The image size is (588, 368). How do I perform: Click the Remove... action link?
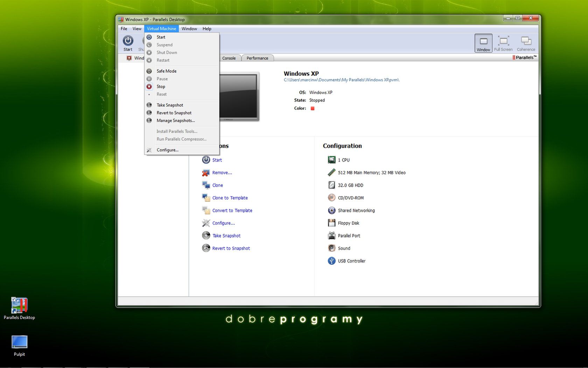point(222,173)
